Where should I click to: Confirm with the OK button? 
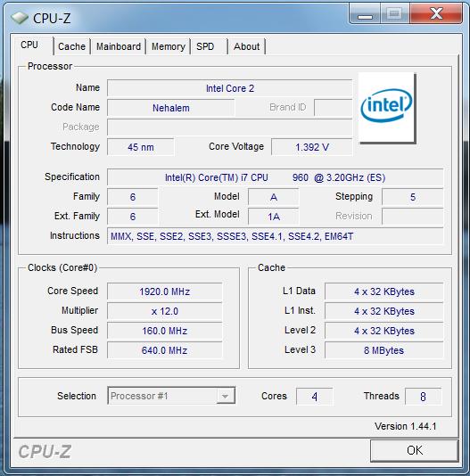point(415,450)
